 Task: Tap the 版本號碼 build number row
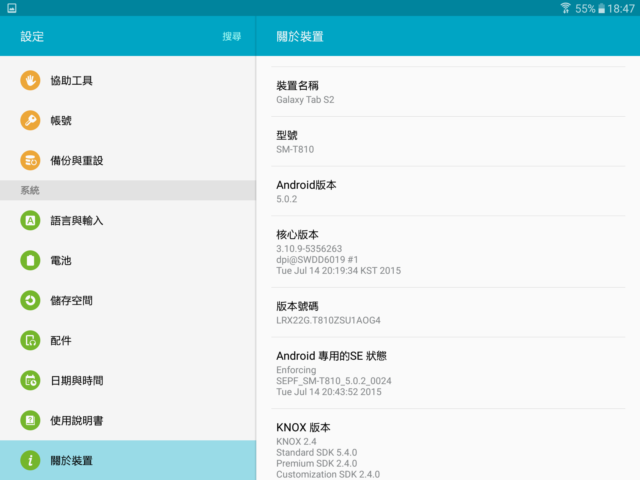pos(448,313)
